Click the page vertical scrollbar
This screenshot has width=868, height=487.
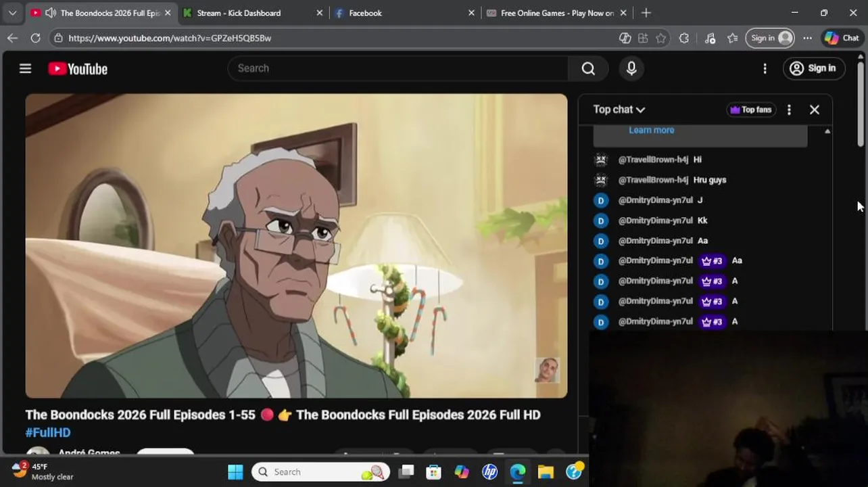click(861, 103)
